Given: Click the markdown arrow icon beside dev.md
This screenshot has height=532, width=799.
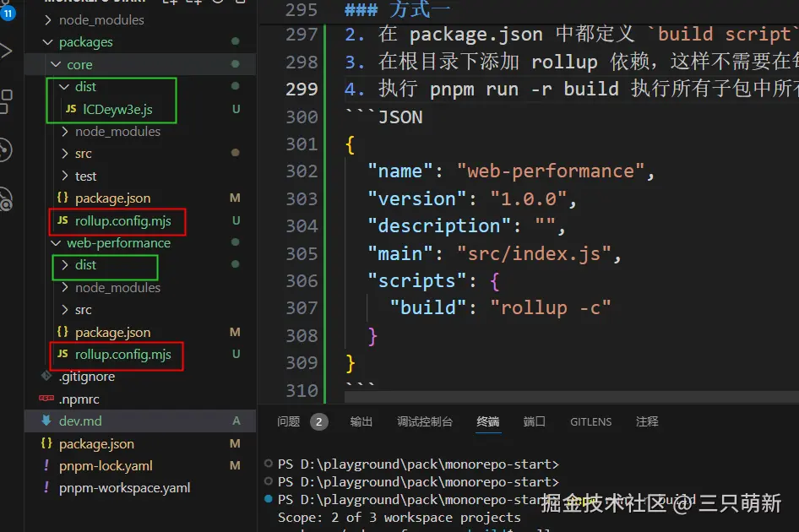Looking at the screenshot, I should [46, 421].
